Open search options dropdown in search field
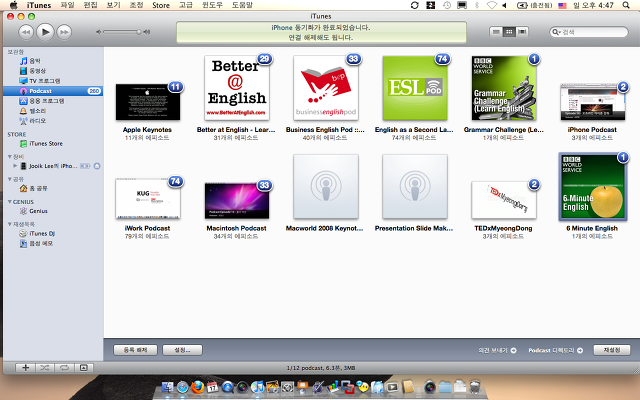The image size is (640, 400). [x=557, y=32]
